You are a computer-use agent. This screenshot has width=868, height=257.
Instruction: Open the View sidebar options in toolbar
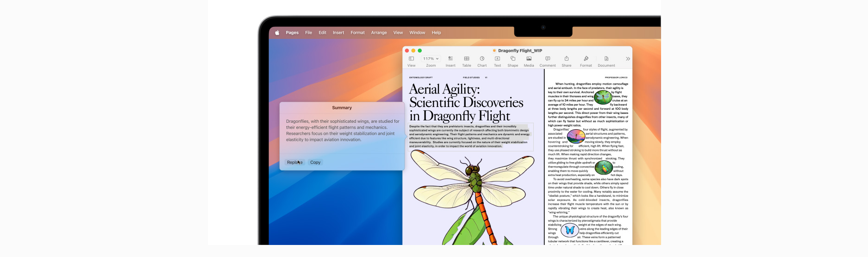411,59
